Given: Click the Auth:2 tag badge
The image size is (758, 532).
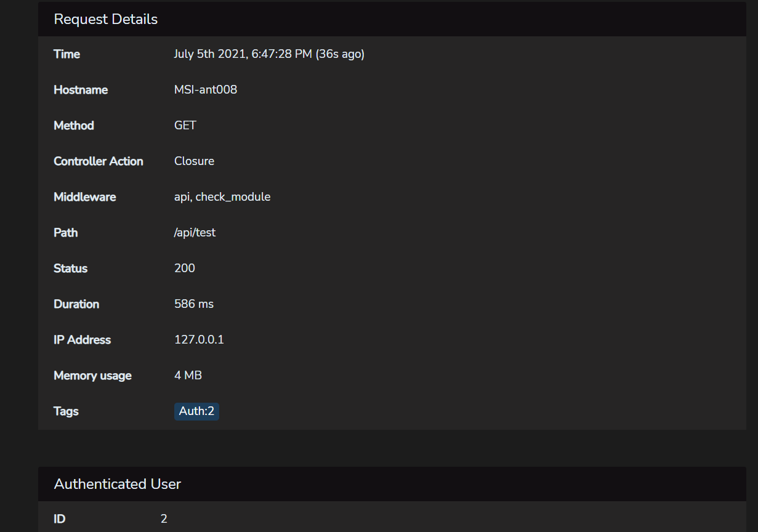Looking at the screenshot, I should click(196, 411).
